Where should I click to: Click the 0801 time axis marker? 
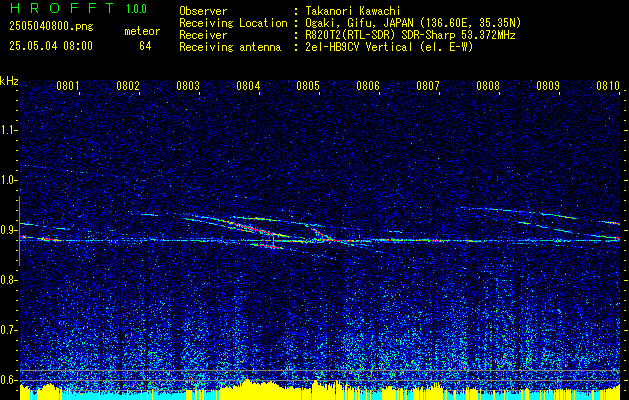pos(67,85)
